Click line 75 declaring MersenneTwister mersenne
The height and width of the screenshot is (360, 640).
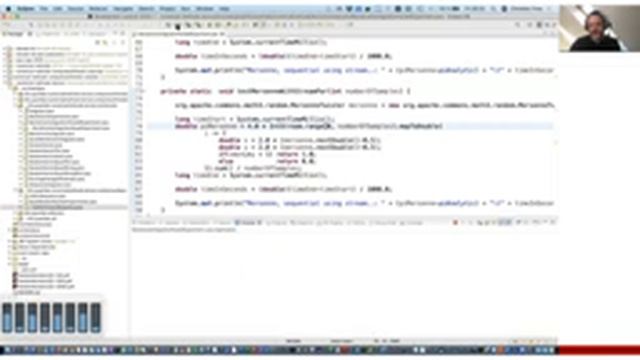tap(364, 105)
